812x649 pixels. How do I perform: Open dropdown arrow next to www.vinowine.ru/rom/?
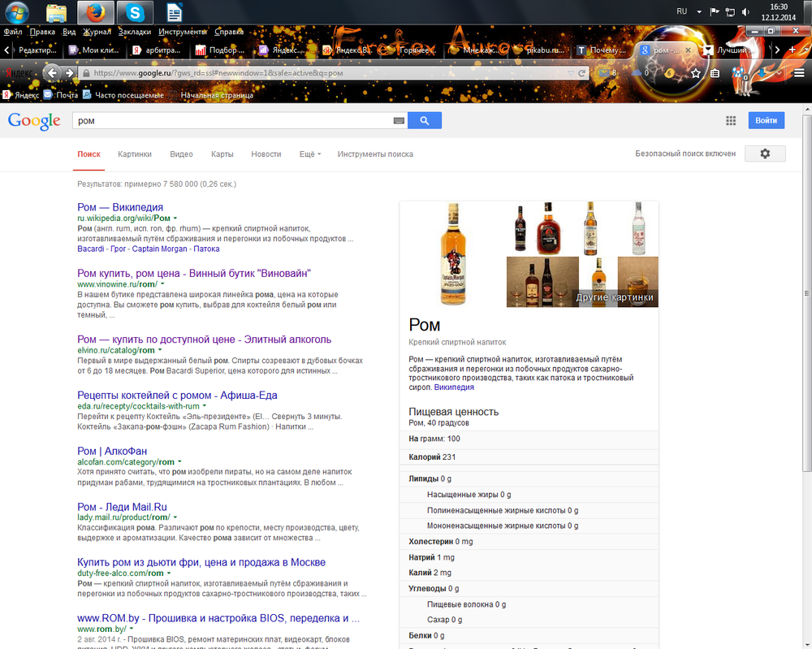coord(162,283)
